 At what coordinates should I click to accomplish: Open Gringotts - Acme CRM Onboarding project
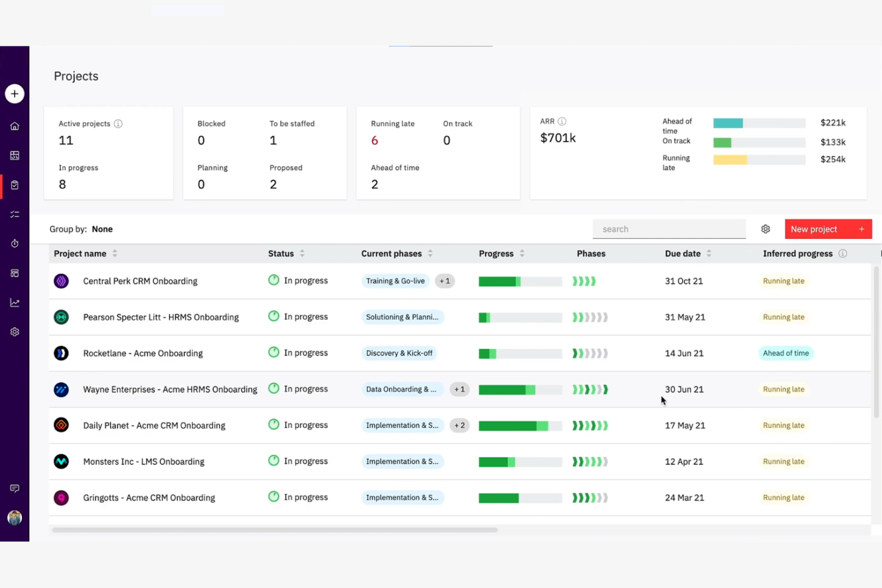pos(149,497)
